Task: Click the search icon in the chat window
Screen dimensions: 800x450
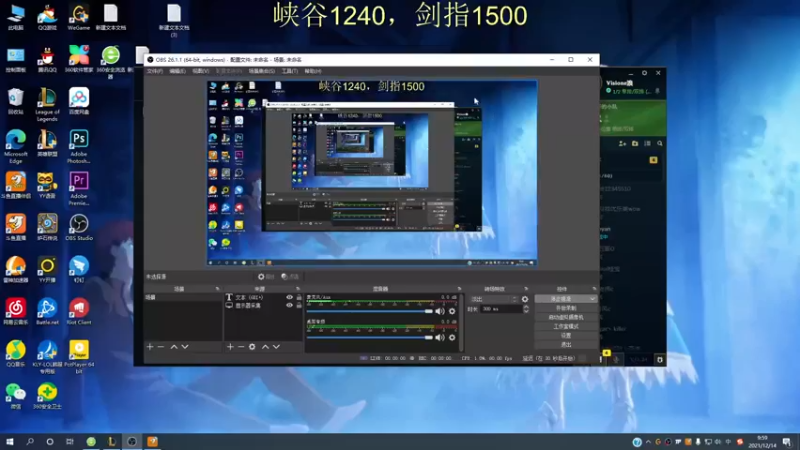Action: click(x=660, y=144)
